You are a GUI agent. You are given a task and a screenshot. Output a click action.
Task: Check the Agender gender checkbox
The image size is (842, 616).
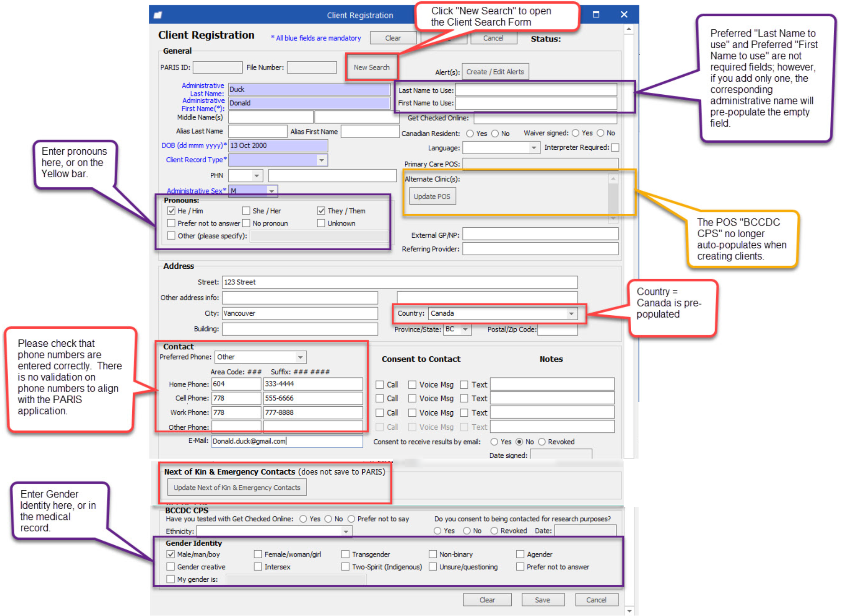(x=520, y=554)
